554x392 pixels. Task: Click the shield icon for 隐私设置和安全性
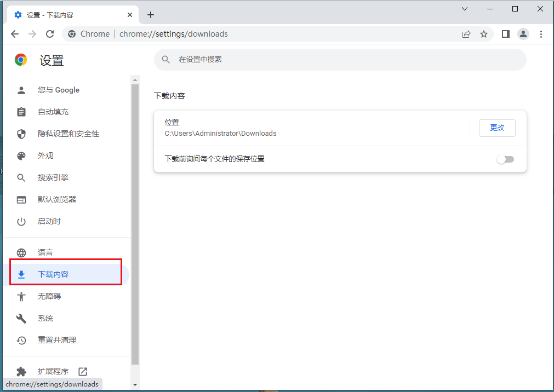21,134
